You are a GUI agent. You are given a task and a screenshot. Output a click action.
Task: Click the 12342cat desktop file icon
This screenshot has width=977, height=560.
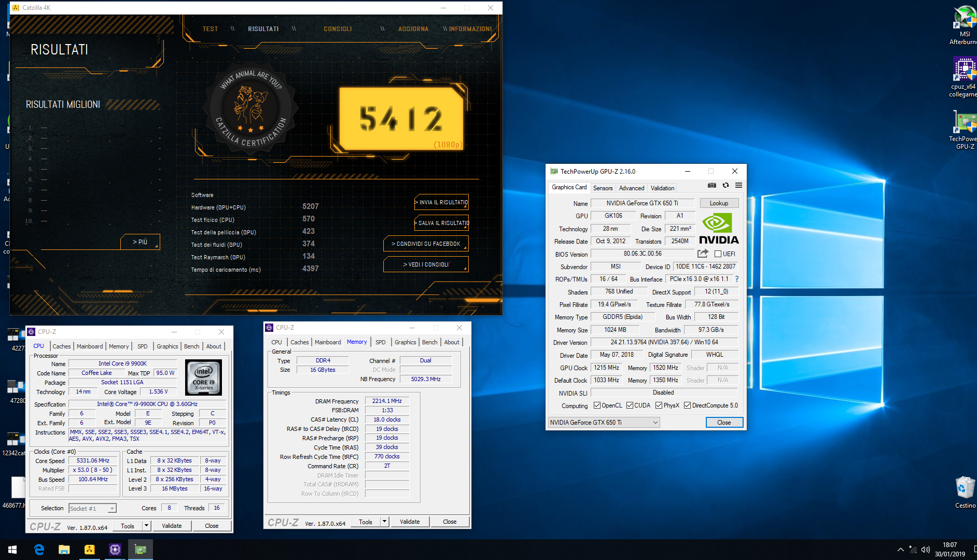(x=14, y=444)
